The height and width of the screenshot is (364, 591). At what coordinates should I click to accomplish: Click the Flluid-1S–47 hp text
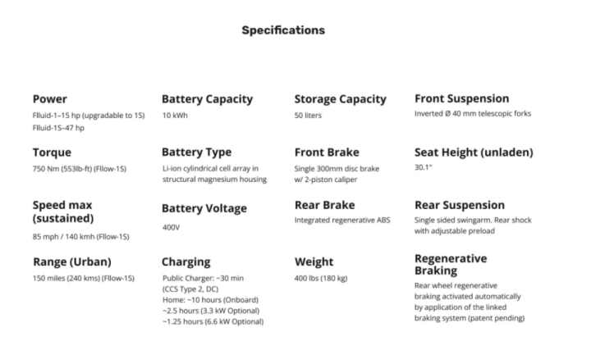(58, 128)
